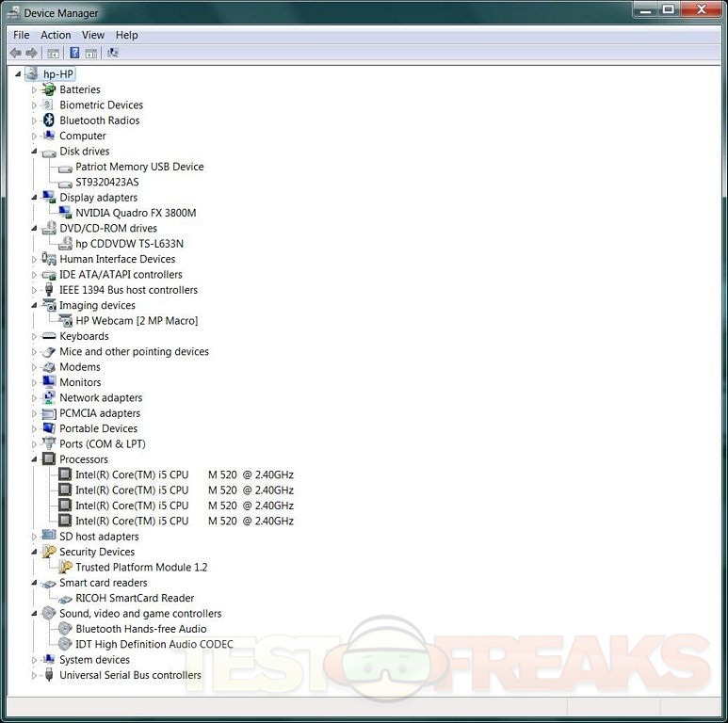Select the hp-HP root computer node
The image size is (728, 723).
pyautogui.click(x=58, y=74)
